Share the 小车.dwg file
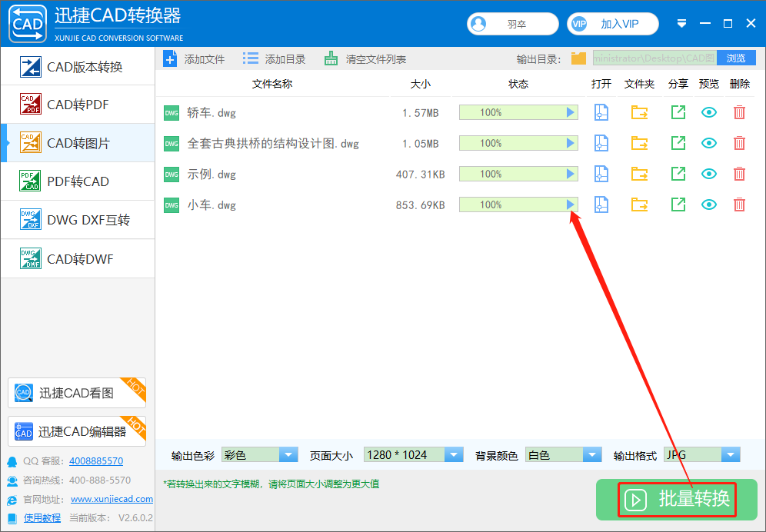Image resolution: width=766 pixels, height=532 pixels. pos(678,204)
